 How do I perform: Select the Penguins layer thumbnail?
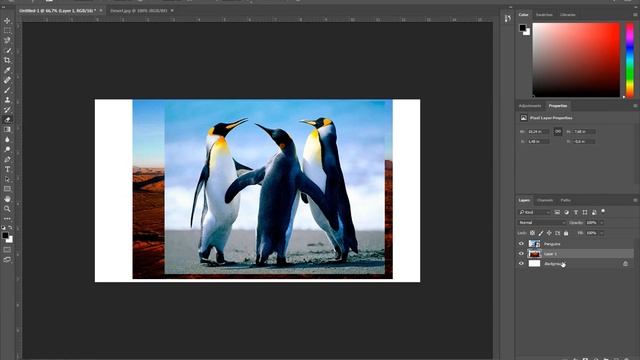tap(534, 244)
